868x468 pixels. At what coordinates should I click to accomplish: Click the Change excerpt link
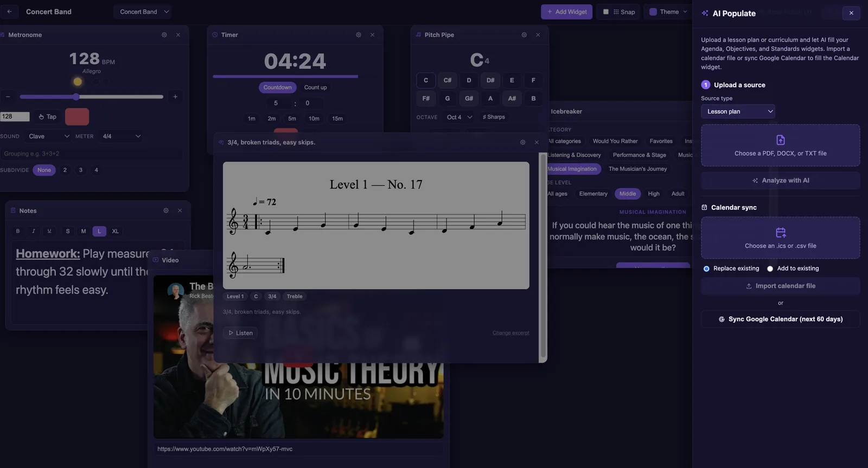click(x=510, y=333)
